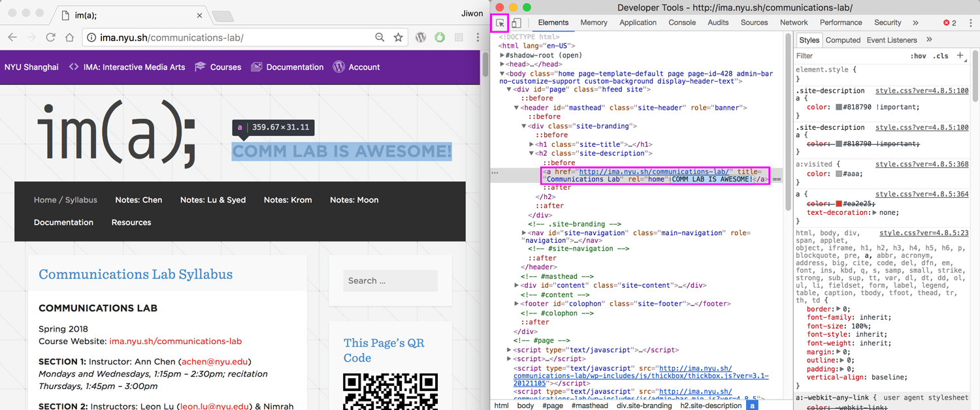Expand the text-decoration property triangle
Image resolution: width=980 pixels, height=410 pixels.
(875, 213)
